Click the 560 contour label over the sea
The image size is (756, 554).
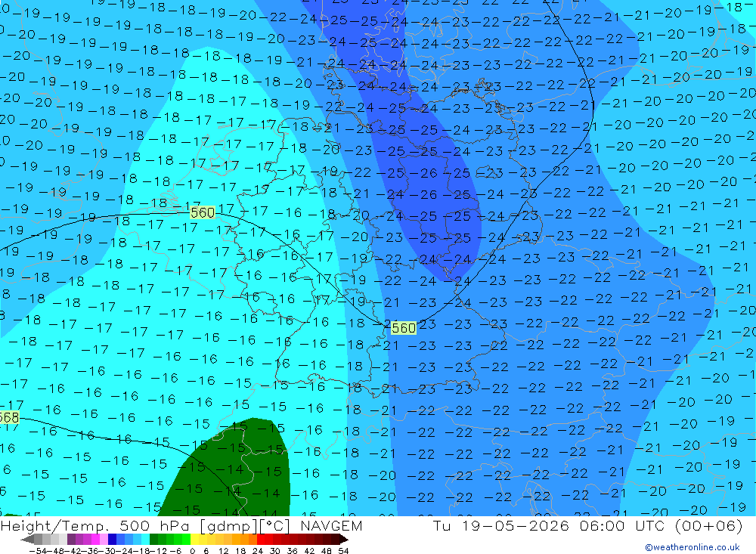click(x=203, y=212)
